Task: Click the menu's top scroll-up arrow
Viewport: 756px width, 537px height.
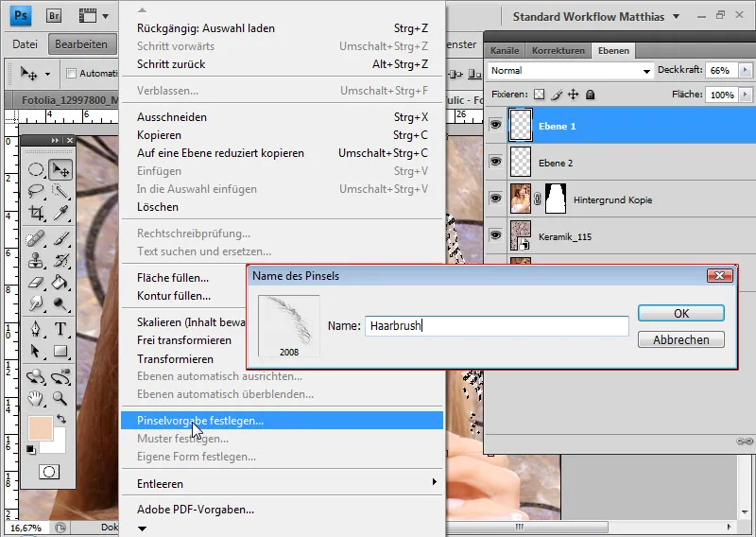Action: 142,9
